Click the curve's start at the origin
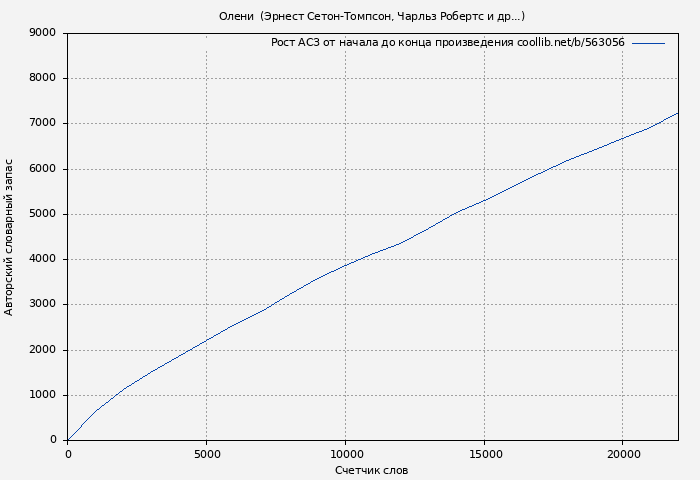This screenshot has width=700, height=480. (x=68, y=439)
